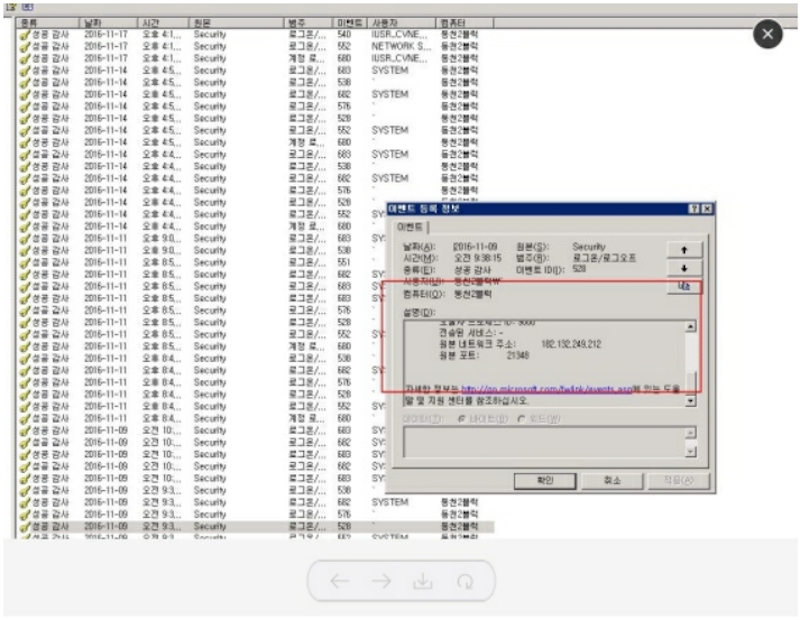The image size is (800, 620).
Task: Click the copy event details button
Action: point(684,287)
